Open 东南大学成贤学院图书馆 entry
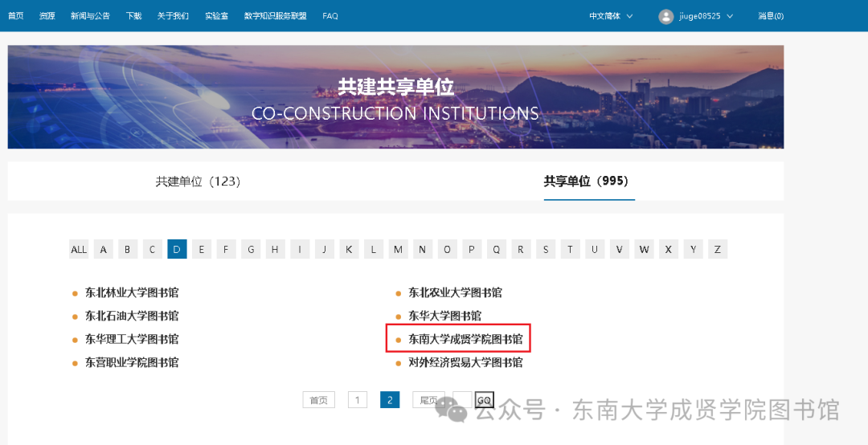 coord(465,339)
